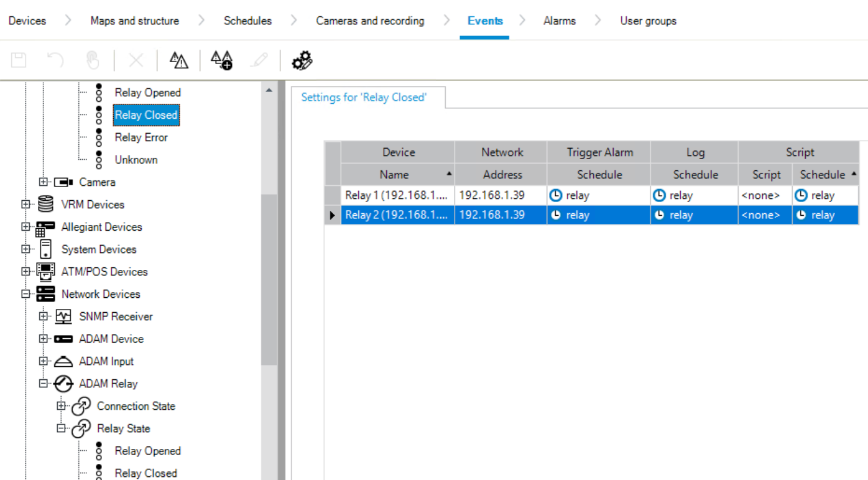Click the Allegiant Devices icon

point(45,227)
